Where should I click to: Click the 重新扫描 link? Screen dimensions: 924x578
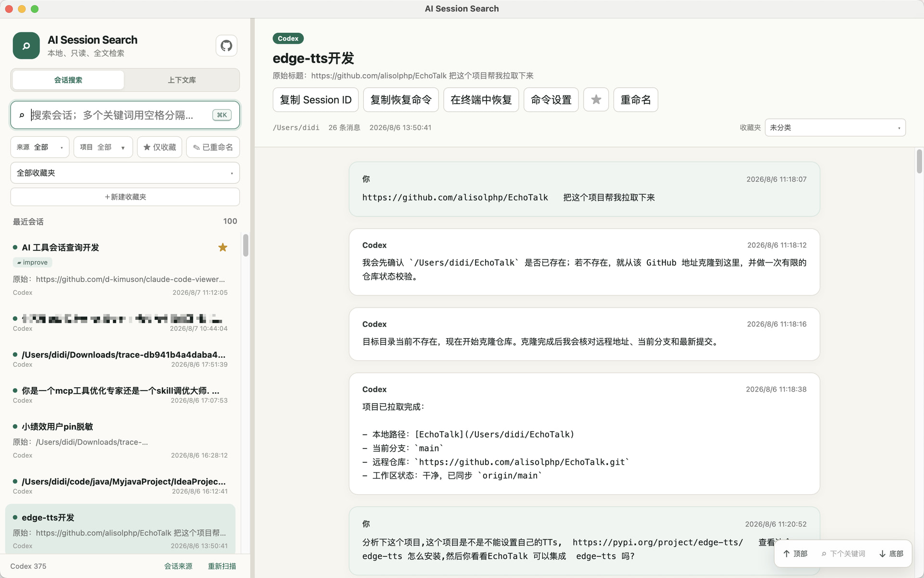222,566
